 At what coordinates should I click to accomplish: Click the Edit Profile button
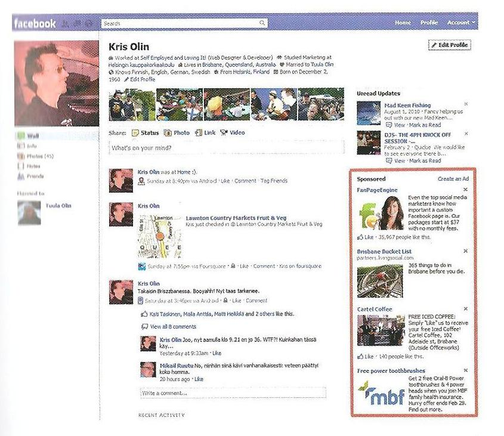[x=450, y=45]
